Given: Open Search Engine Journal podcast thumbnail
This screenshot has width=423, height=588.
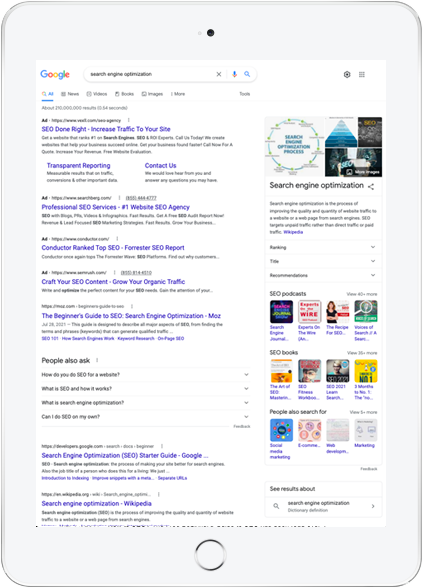Looking at the screenshot, I should [281, 312].
